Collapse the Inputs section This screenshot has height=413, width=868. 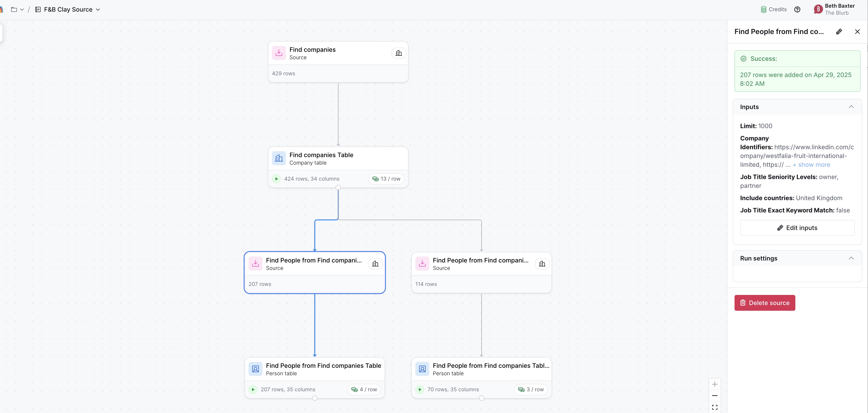[851, 107]
